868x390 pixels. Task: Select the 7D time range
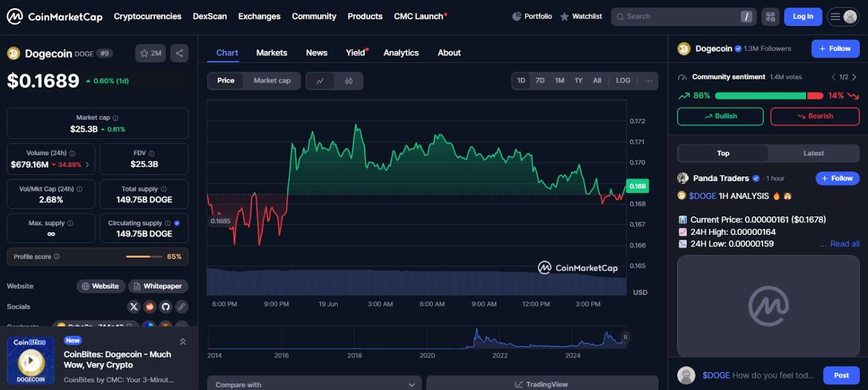pos(540,81)
